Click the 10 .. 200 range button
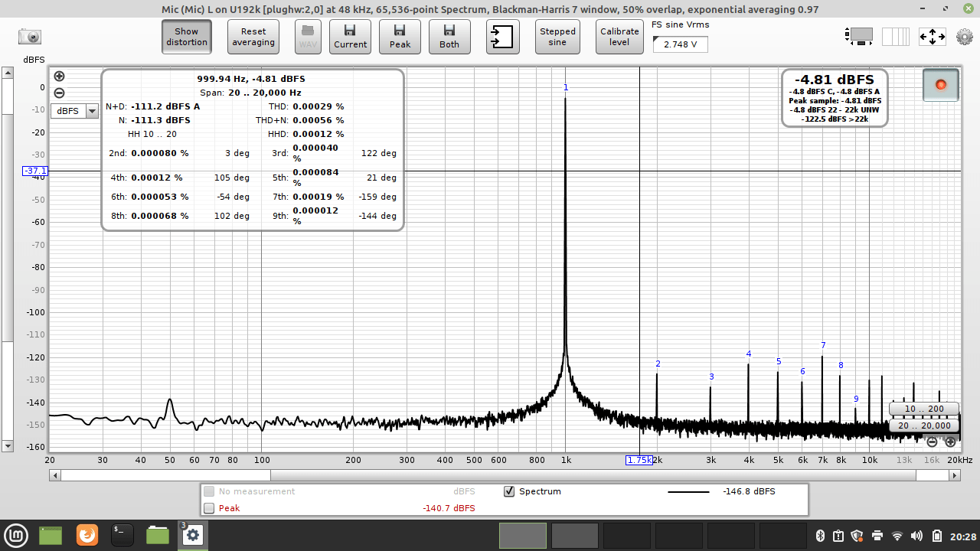 pyautogui.click(x=923, y=409)
